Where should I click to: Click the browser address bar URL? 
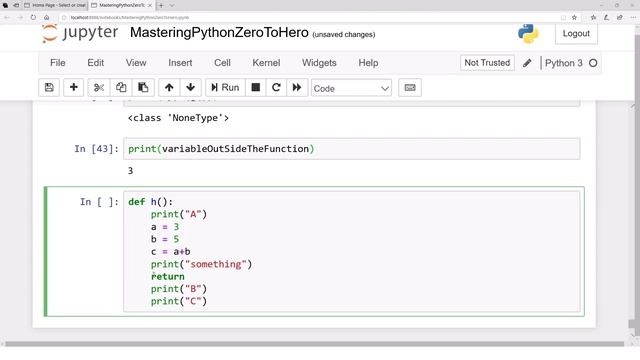coord(130,18)
